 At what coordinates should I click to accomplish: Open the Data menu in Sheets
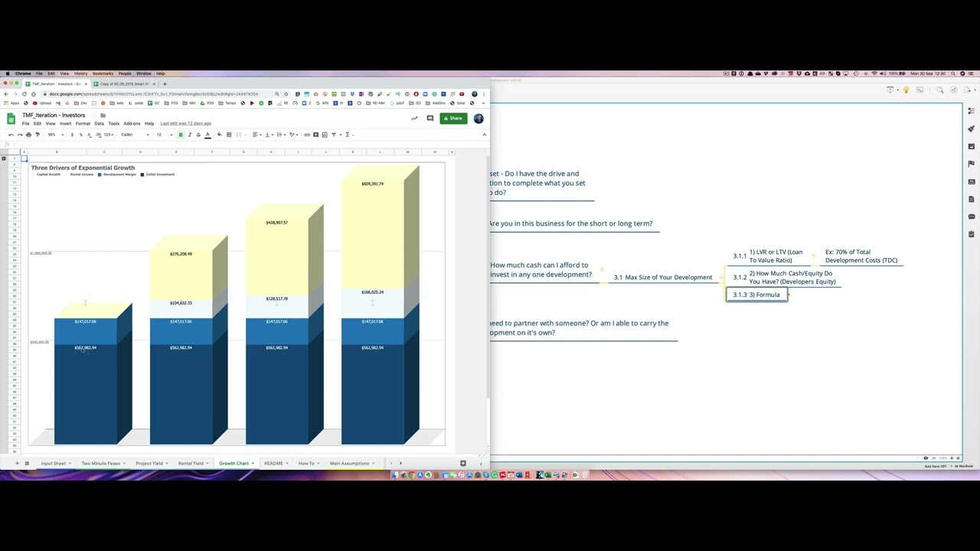[x=99, y=123]
